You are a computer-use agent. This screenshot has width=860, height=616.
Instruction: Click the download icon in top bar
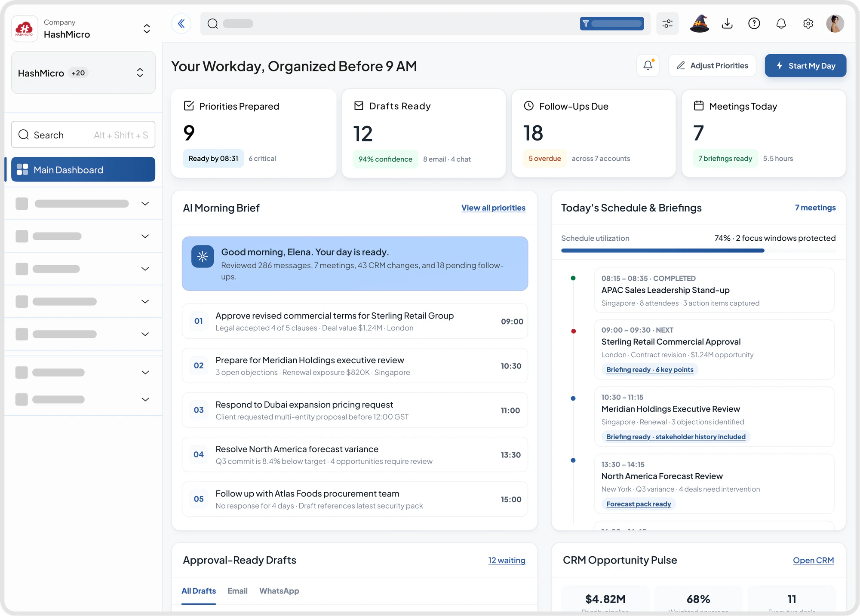[x=727, y=24]
